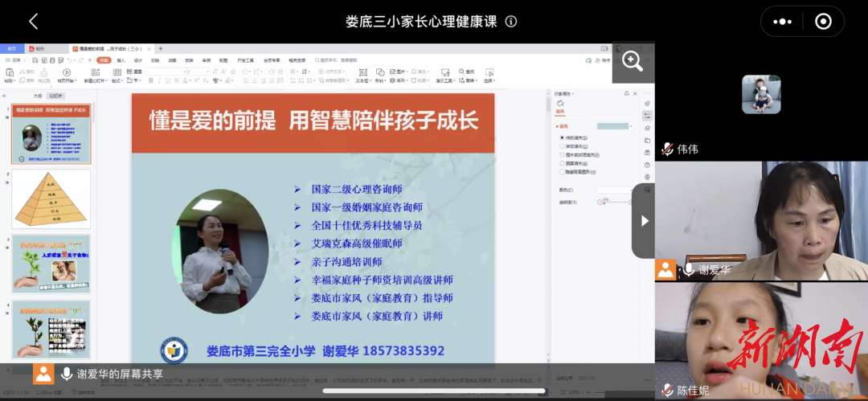Viewport: 868px width, 401px height.
Task: Click the Collaborate (协作) button
Action: [602, 59]
